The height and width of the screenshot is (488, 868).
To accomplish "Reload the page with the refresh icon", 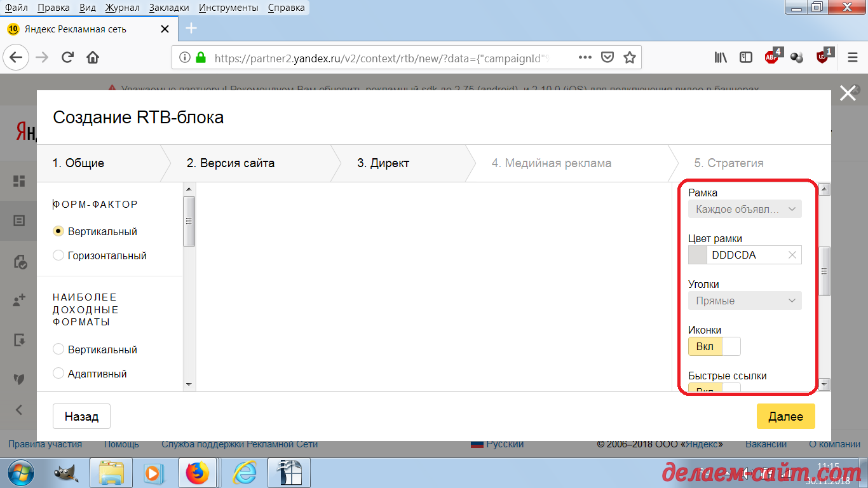I will coord(67,57).
